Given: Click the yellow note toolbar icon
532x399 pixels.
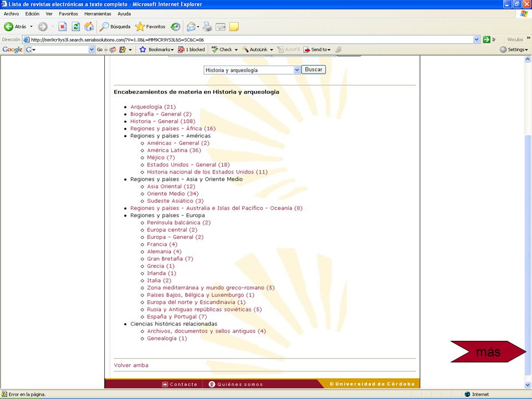Looking at the screenshot, I should (x=234, y=27).
